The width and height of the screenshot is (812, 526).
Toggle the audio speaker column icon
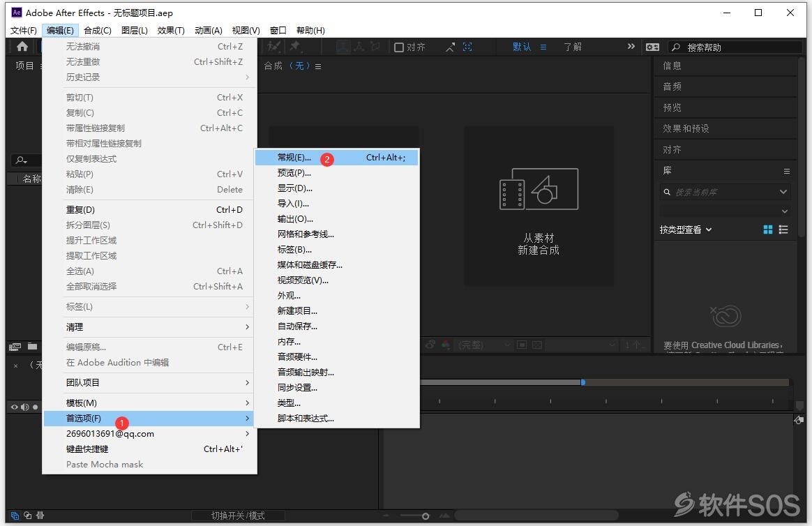point(25,407)
